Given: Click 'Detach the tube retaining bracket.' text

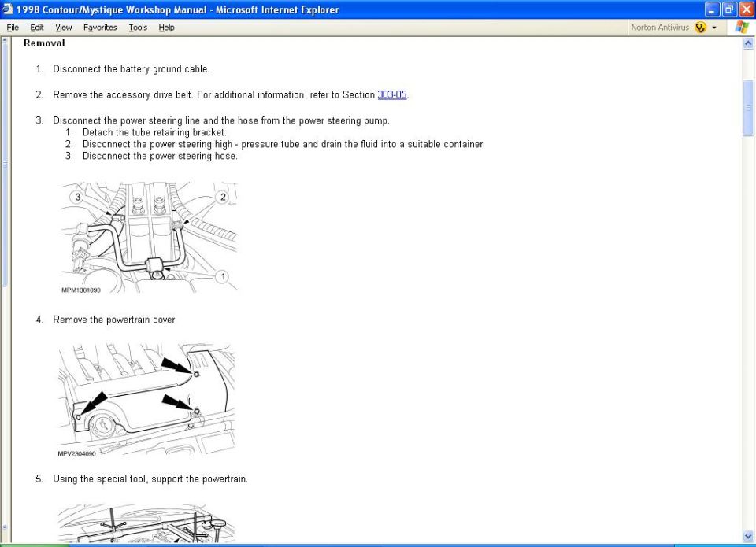Looking at the screenshot, I should coord(154,132).
